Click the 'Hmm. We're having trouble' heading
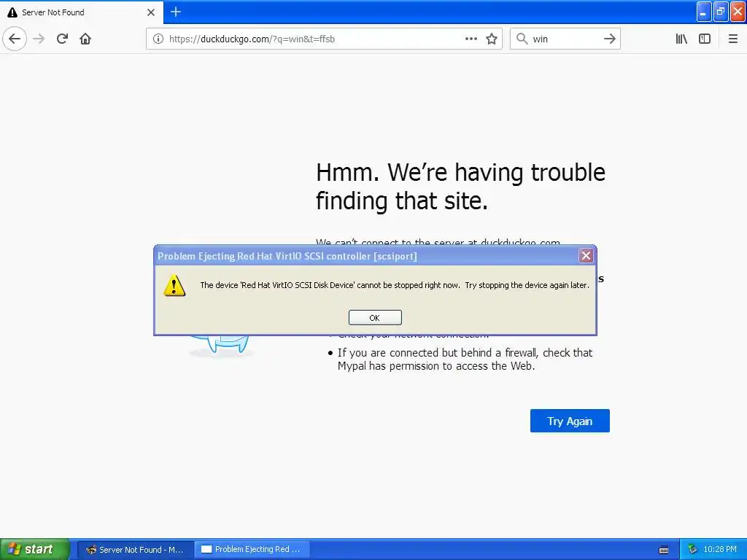This screenshot has width=747, height=560. point(460,186)
